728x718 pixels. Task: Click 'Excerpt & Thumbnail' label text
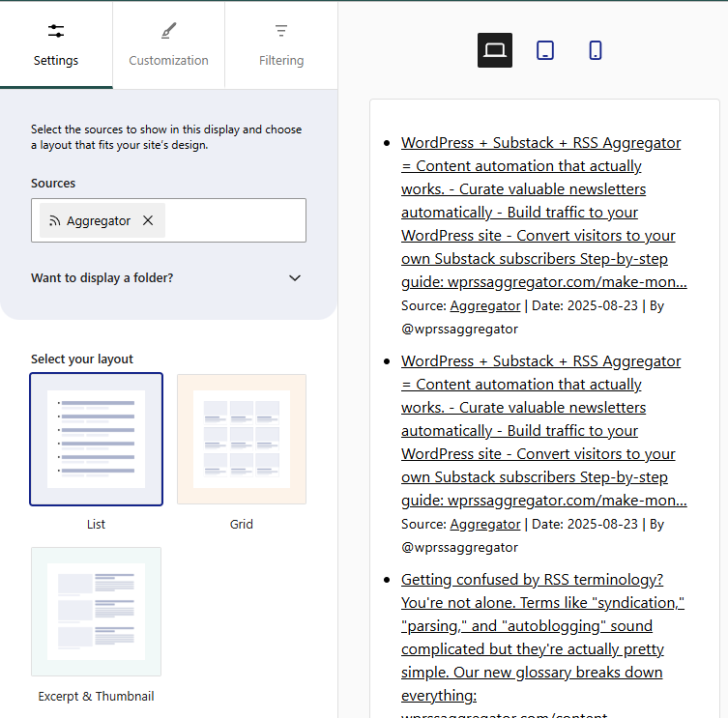click(96, 696)
